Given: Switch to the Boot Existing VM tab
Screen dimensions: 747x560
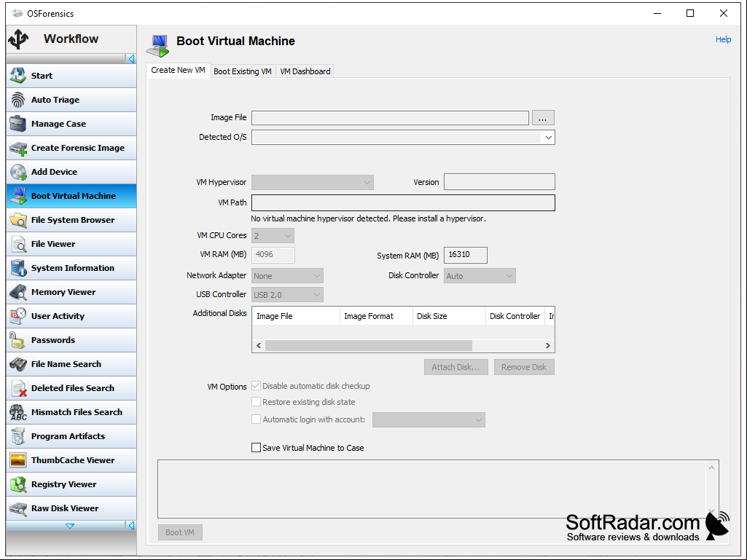Looking at the screenshot, I should click(243, 71).
